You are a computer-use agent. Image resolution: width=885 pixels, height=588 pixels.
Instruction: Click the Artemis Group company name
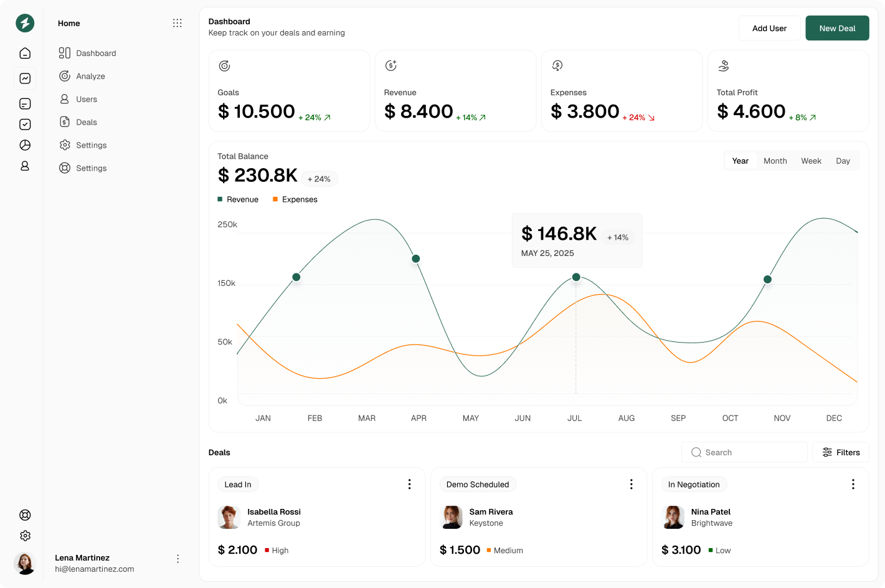(x=274, y=523)
